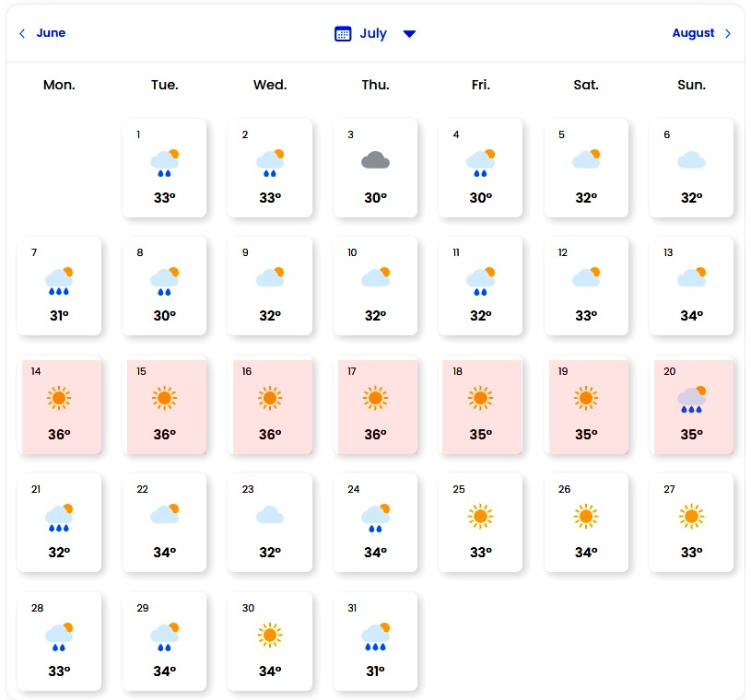Click the plain cloud icon on July 23
The height and width of the screenshot is (700, 751).
[x=270, y=515]
